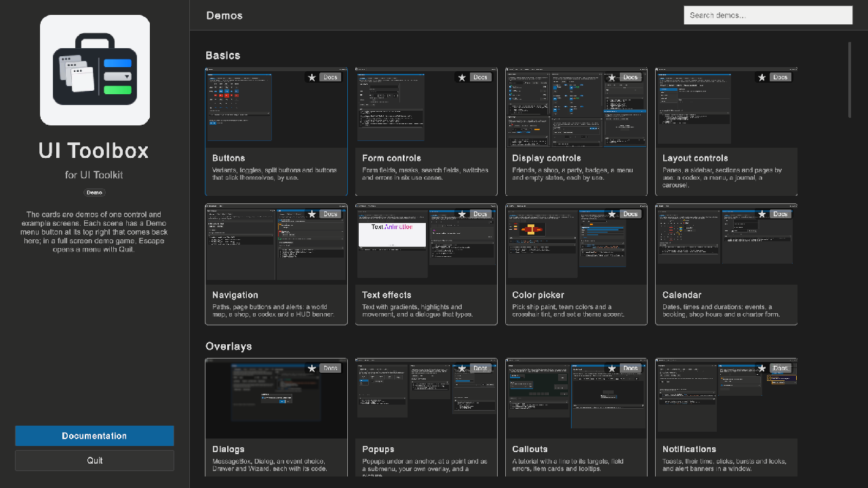Mark Callouts demo as favorite
Viewport: 868px width, 488px height.
click(612, 369)
